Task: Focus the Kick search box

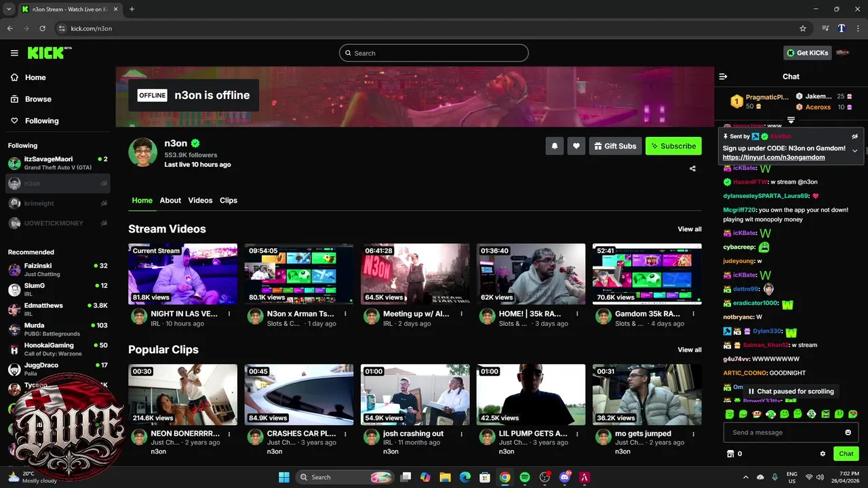Action: click(434, 53)
